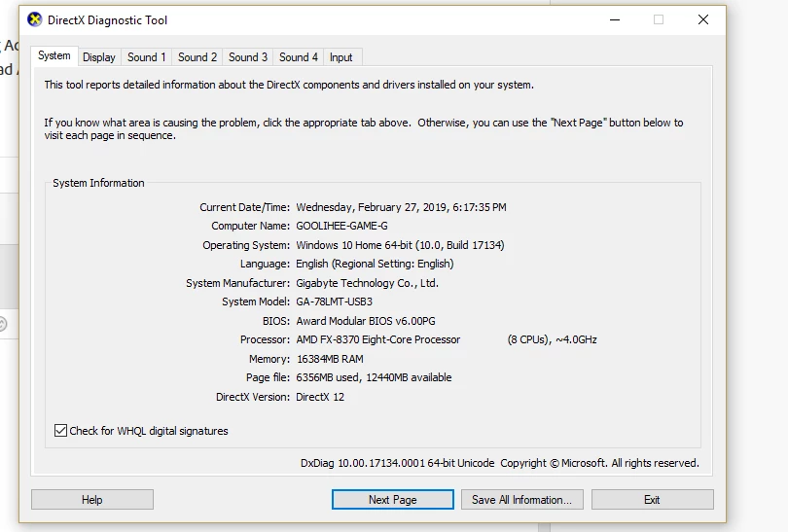Click the Help button
The image size is (788, 532).
pos(92,500)
